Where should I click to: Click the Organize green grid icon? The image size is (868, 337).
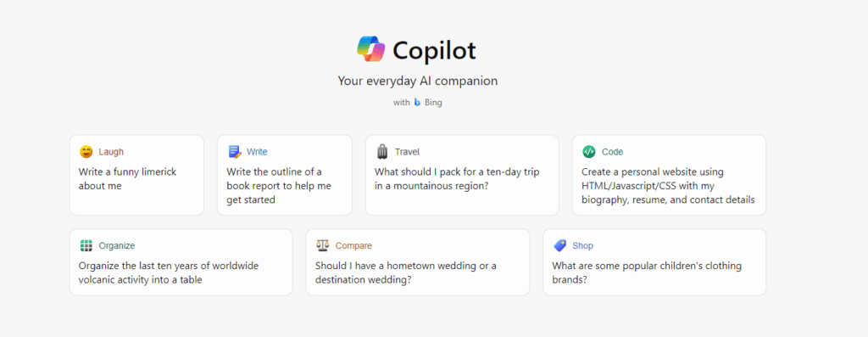[x=86, y=245]
